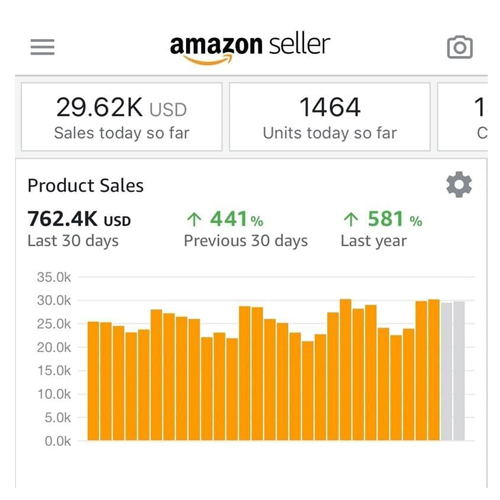Viewport: 500px width, 500px height.
Task: Select the last orange bar in chart
Action: 434,370
